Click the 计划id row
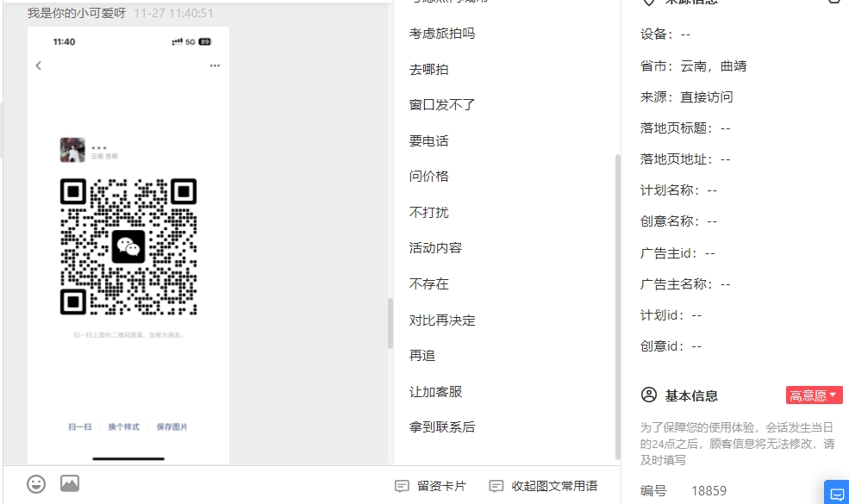Viewport: 849px width, 504px height. pos(671,315)
